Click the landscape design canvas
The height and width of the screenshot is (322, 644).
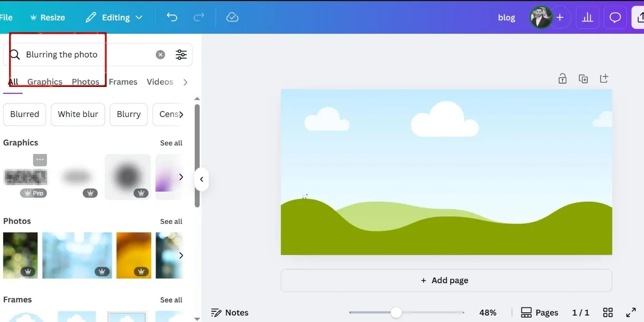447,172
